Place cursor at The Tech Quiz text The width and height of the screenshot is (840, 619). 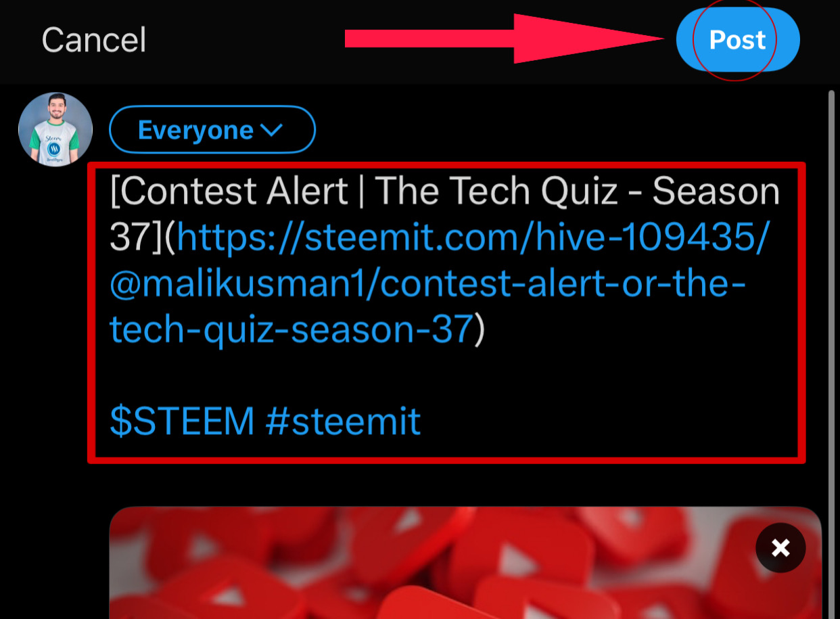496,192
